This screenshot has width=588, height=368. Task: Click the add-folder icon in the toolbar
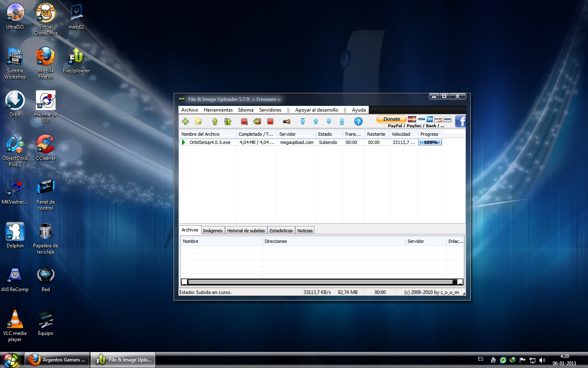198,121
